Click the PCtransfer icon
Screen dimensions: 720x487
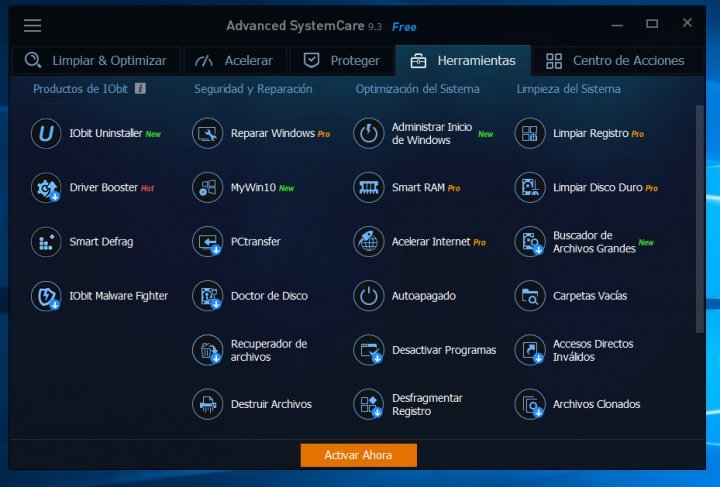208,242
